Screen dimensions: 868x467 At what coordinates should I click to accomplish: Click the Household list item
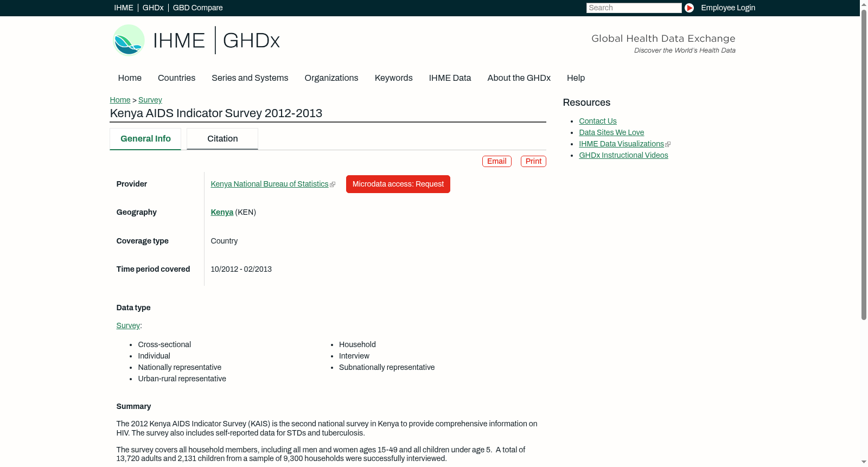[x=358, y=345]
